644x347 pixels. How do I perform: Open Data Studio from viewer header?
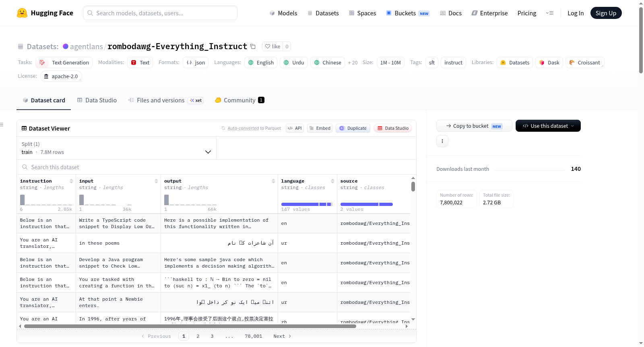[393, 128]
